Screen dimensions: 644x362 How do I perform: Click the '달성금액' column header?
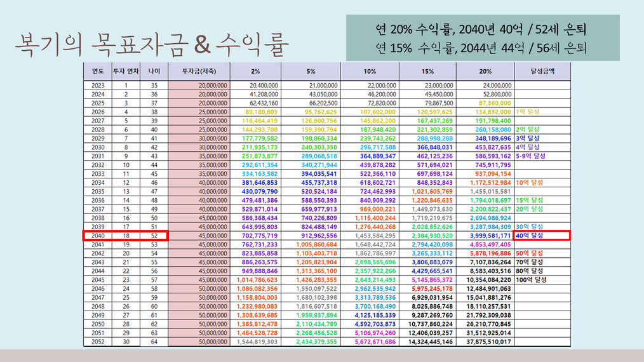[x=542, y=72]
